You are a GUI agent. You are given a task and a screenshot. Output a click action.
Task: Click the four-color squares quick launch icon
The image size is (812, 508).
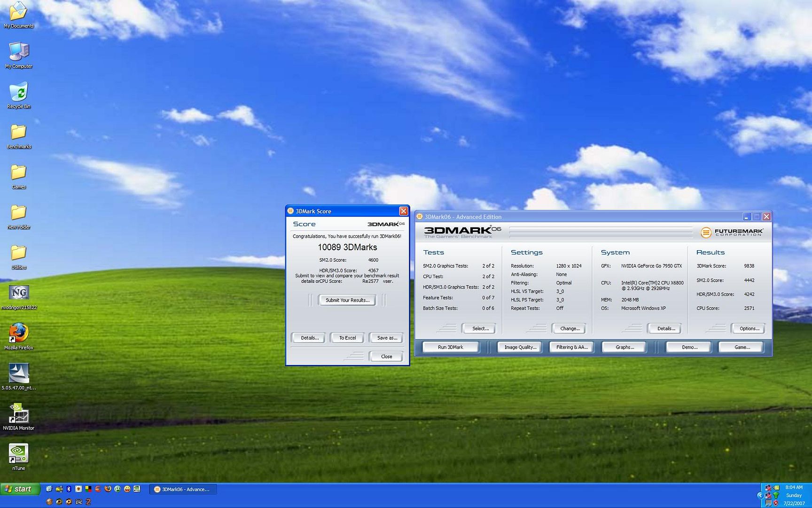(88, 489)
